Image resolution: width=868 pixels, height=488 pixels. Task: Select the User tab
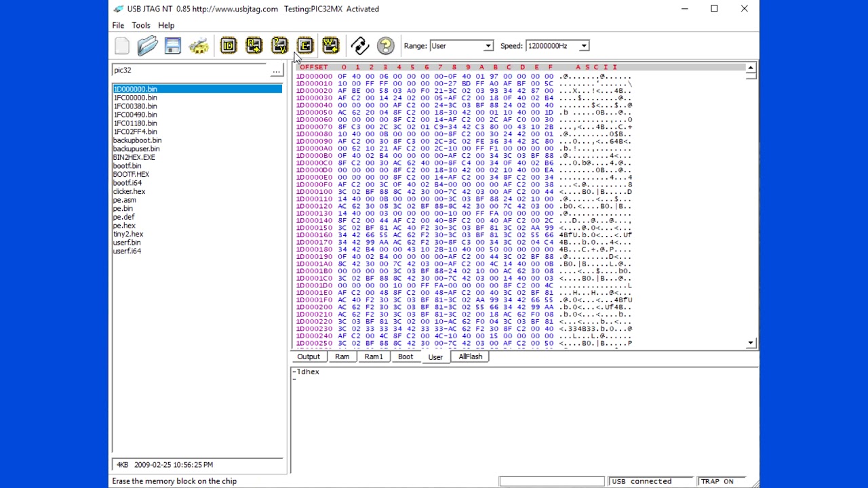pyautogui.click(x=435, y=357)
